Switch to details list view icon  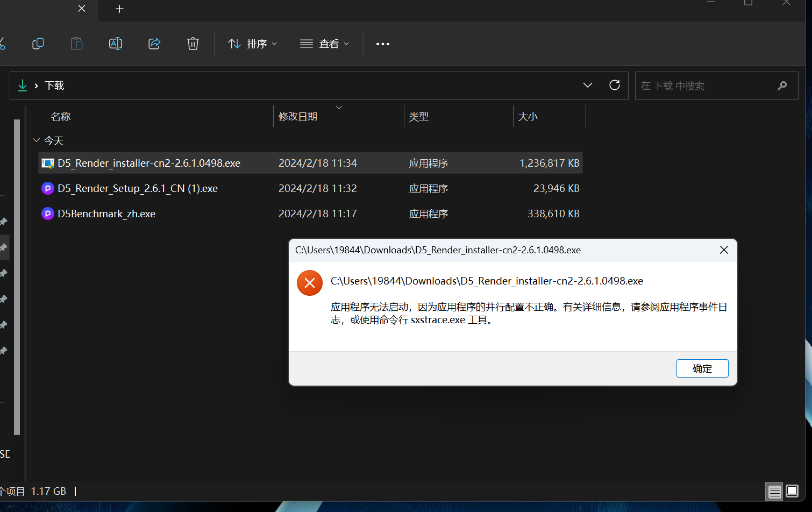(x=775, y=491)
